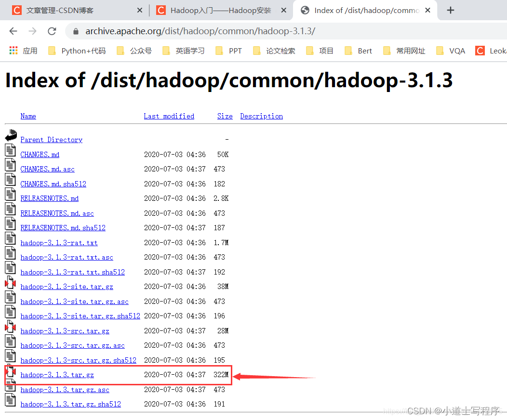
Task: Open the RELEASENOTES.md link
Action: tap(49, 198)
